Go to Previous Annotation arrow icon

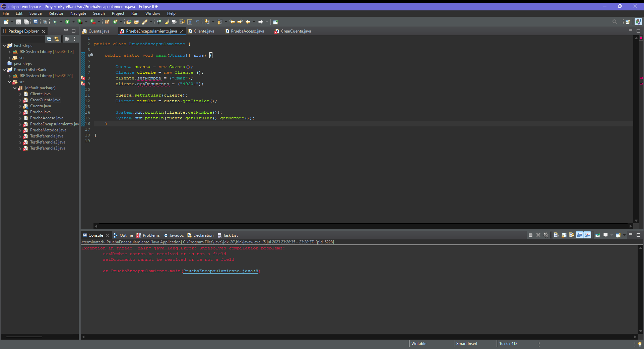point(220,22)
